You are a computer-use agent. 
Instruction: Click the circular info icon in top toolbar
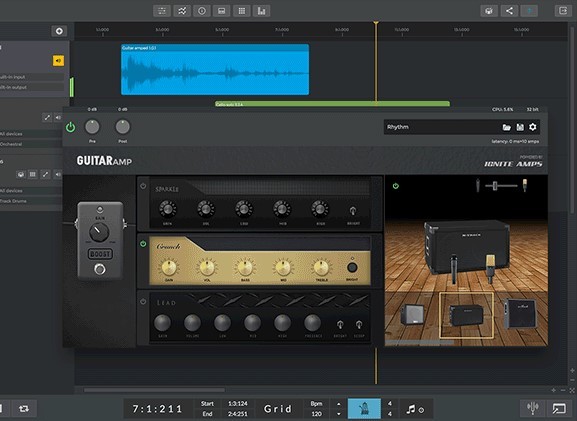coord(202,11)
